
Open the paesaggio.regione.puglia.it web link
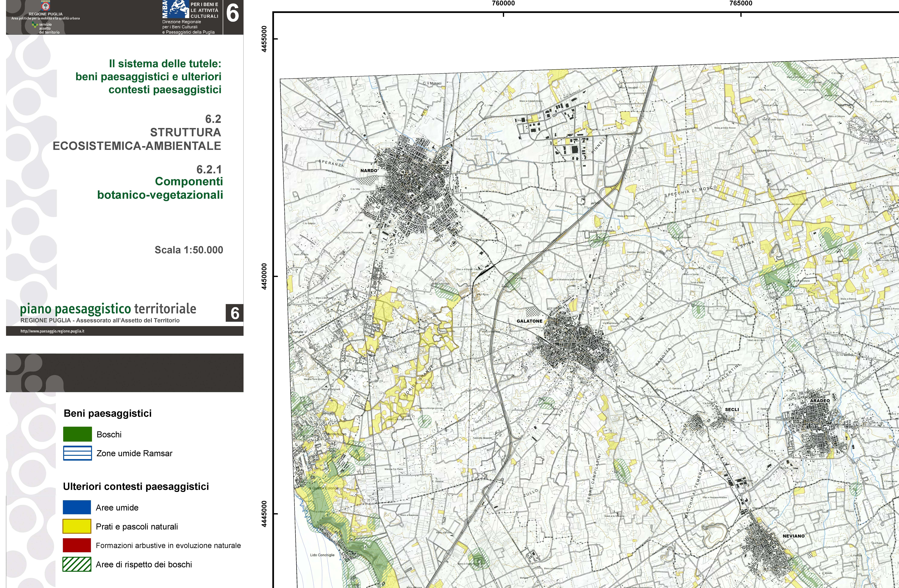click(x=52, y=331)
